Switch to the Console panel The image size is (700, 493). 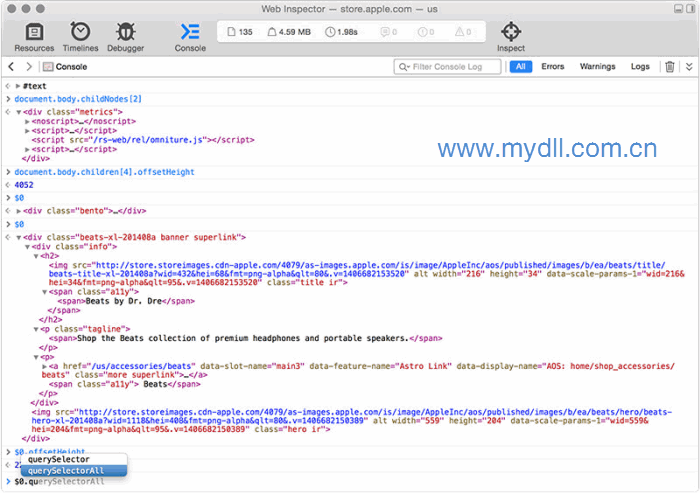190,38
